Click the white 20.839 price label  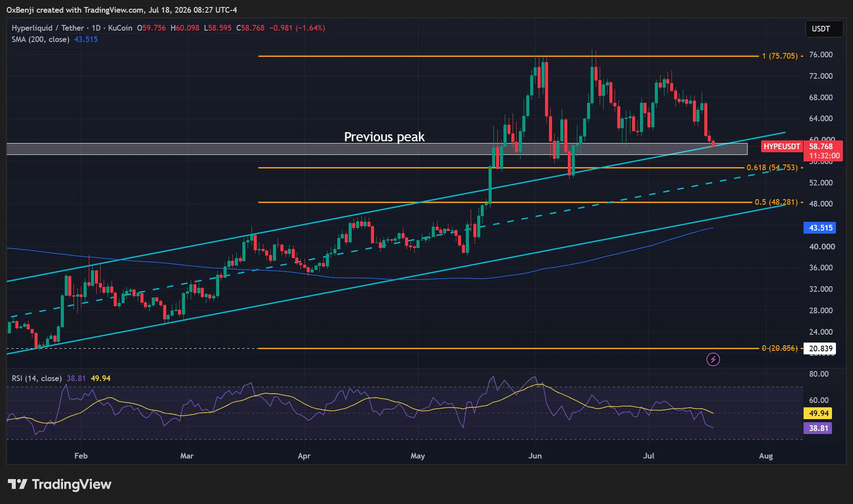tap(820, 349)
